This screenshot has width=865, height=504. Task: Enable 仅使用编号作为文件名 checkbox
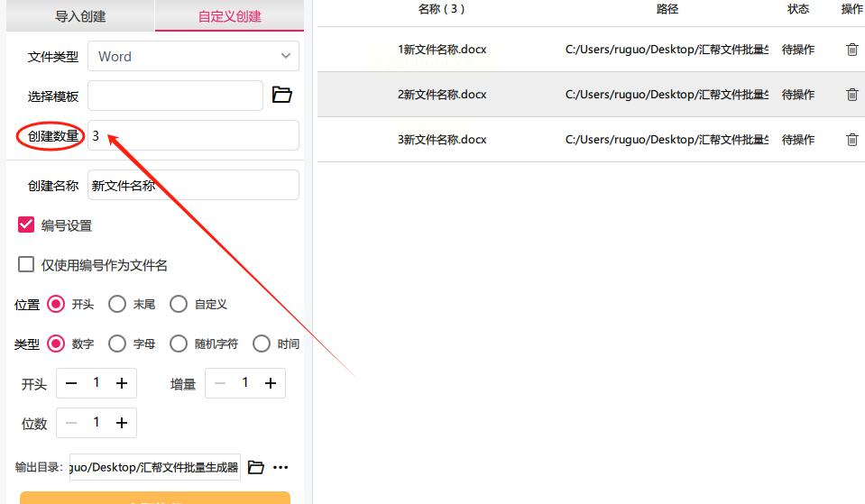pyautogui.click(x=26, y=265)
